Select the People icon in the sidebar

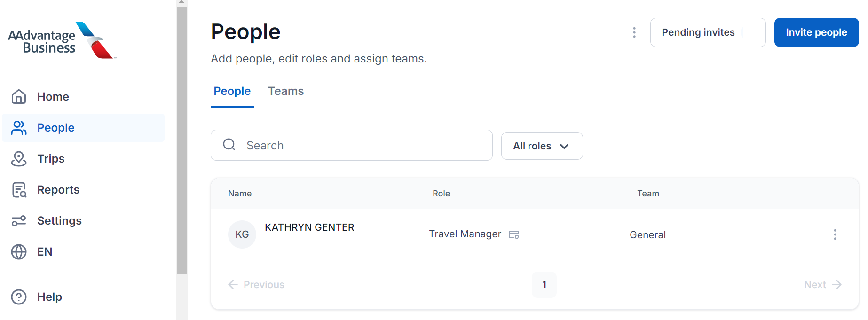[19, 127]
